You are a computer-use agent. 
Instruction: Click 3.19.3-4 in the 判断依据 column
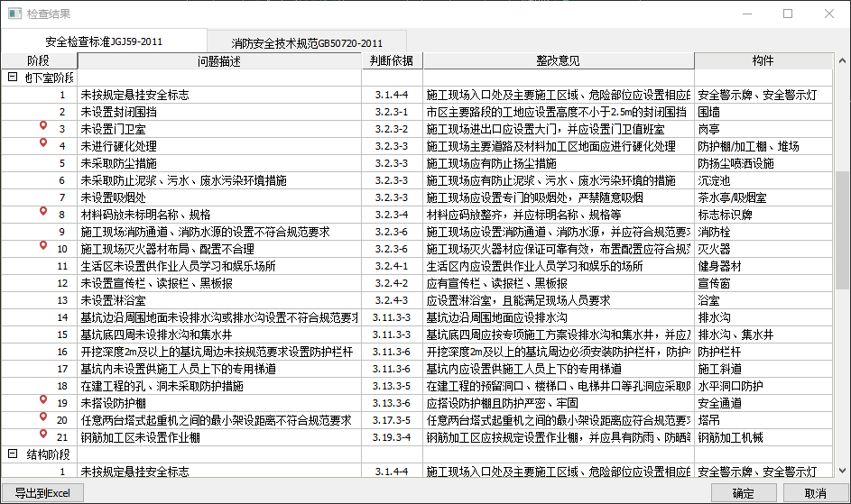click(x=392, y=437)
